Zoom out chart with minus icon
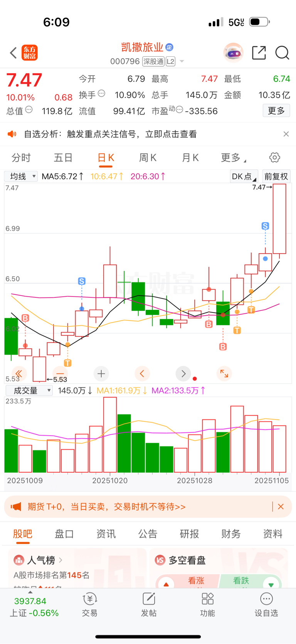296x644 pixels. 60,374
